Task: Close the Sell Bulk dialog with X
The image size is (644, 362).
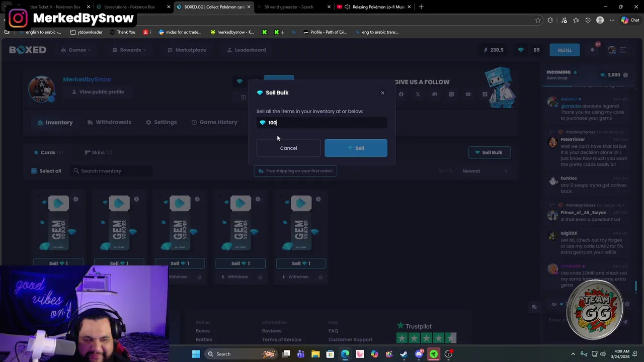Action: point(382,93)
